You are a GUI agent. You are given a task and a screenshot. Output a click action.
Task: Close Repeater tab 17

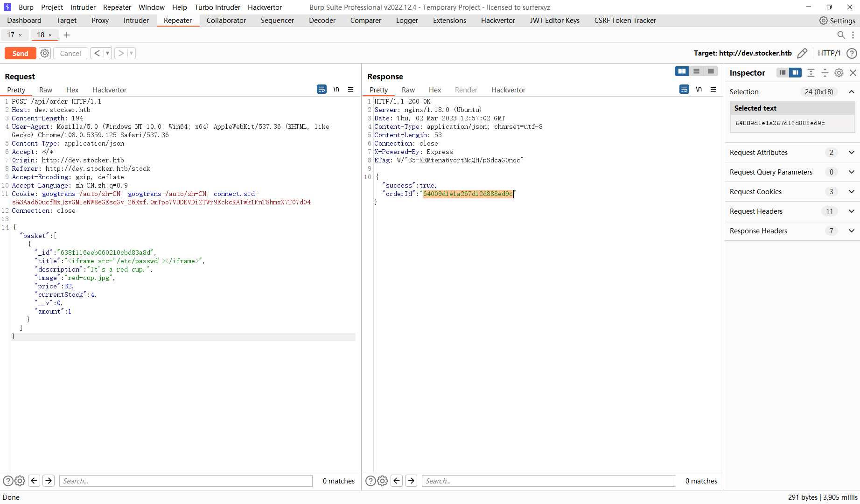(x=20, y=35)
